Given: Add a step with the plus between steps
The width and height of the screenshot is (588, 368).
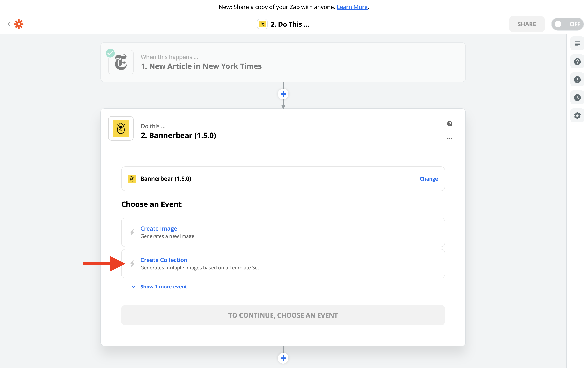Looking at the screenshot, I should tap(283, 94).
